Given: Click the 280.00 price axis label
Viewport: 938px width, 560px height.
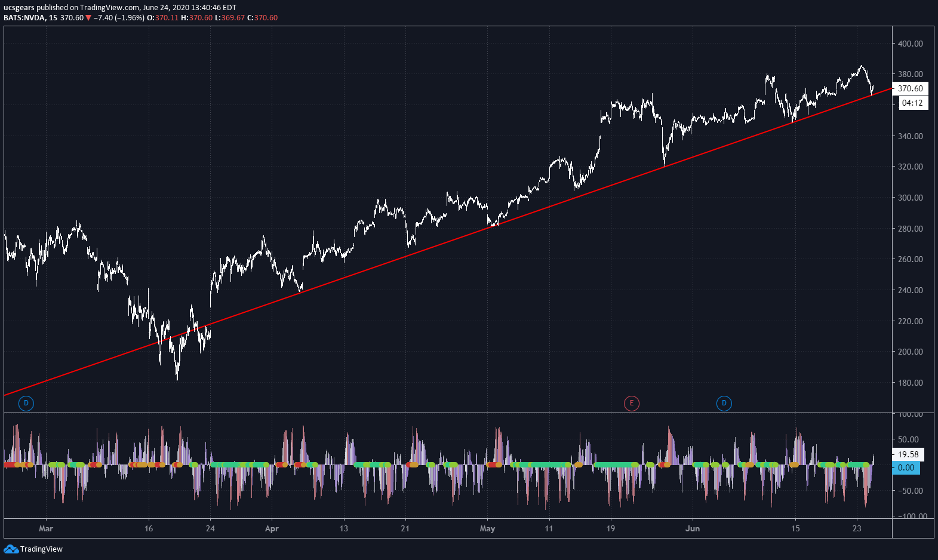Looking at the screenshot, I should (911, 229).
